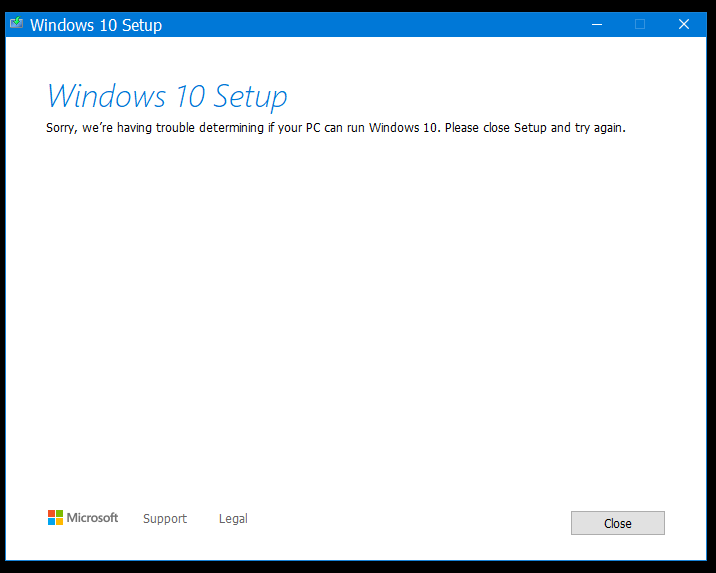Click the blank white area of the dialog

(358, 320)
